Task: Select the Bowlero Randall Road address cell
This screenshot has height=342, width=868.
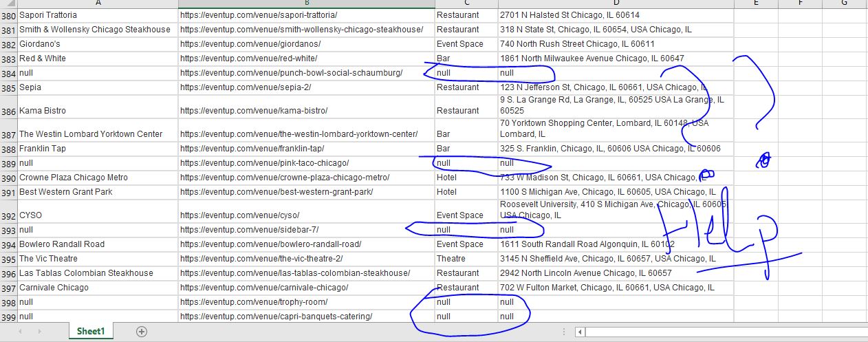Action: pyautogui.click(x=616, y=244)
